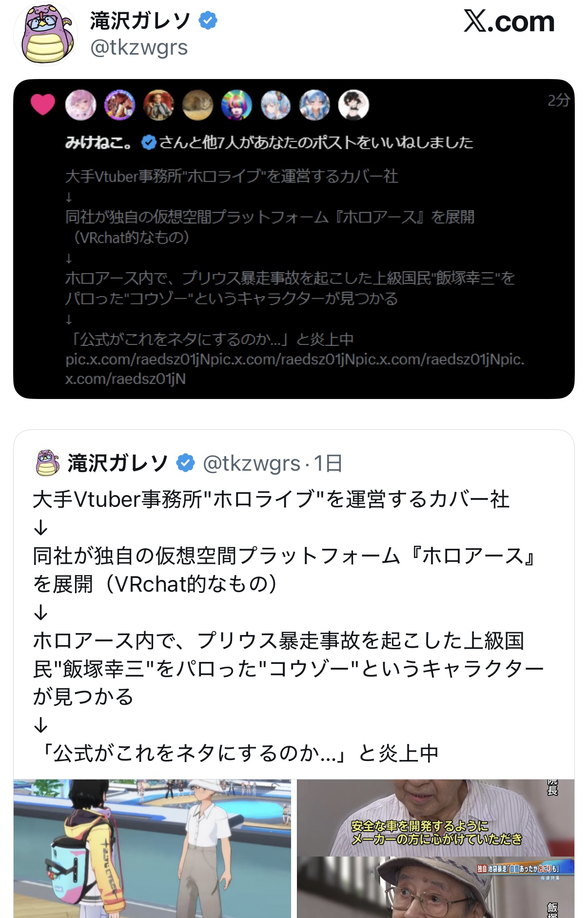Open the black-haired liker avatar on white
This screenshot has width=588, height=918.
(354, 105)
